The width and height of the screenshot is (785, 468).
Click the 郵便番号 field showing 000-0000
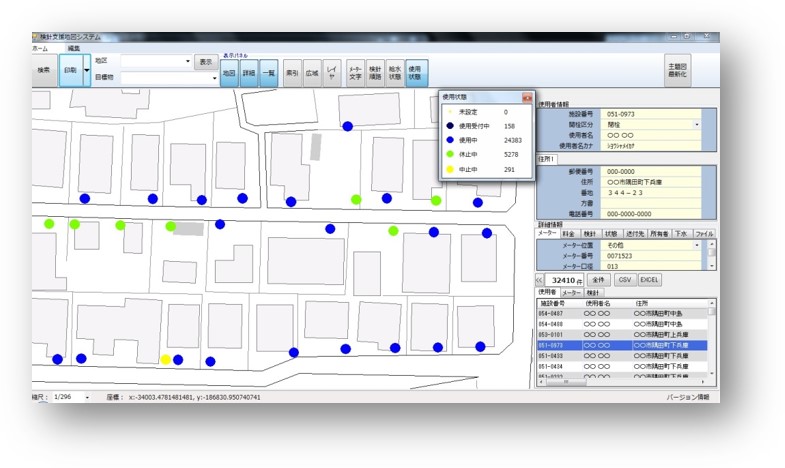tap(650, 172)
